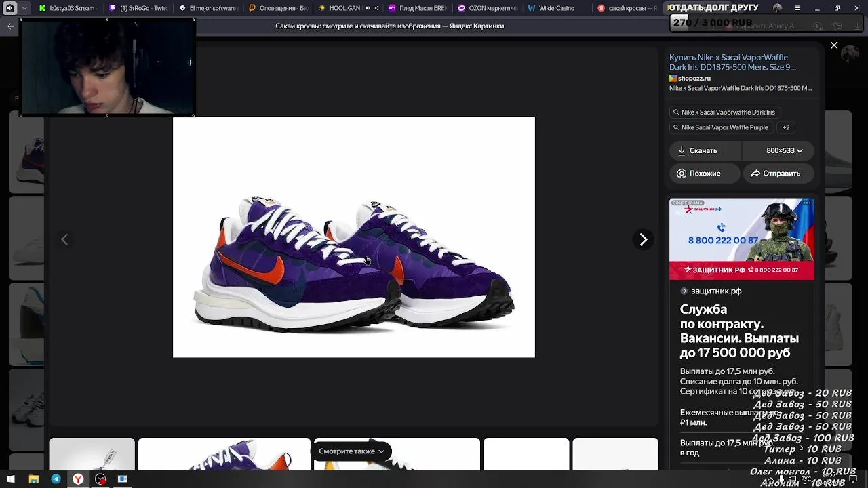Open the Купить Nike x Sacai VaporWaffle link

pos(732,62)
